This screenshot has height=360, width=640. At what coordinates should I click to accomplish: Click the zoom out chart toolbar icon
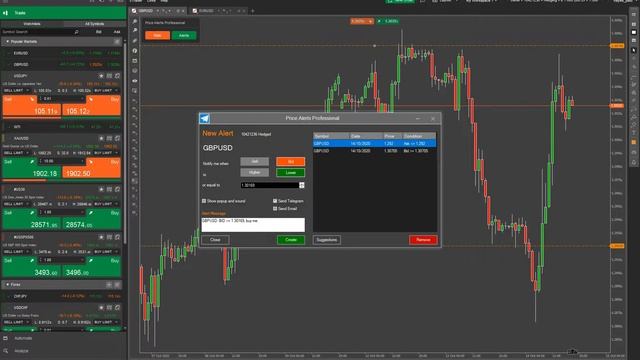tap(135, 31)
